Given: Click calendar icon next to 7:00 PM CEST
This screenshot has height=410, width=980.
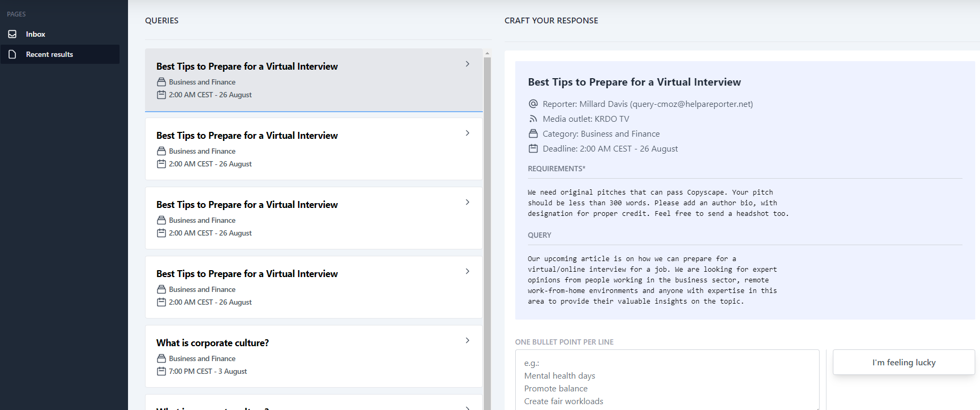Looking at the screenshot, I should pos(161,371).
